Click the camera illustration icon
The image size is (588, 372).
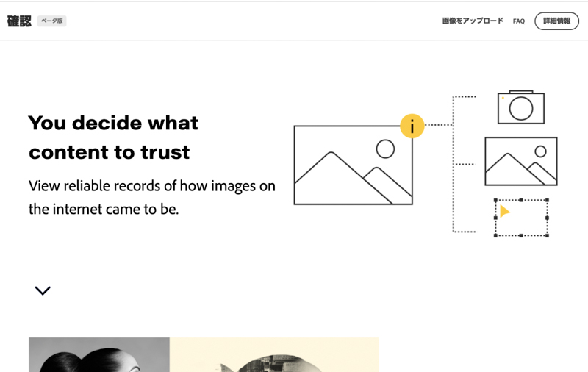click(520, 107)
